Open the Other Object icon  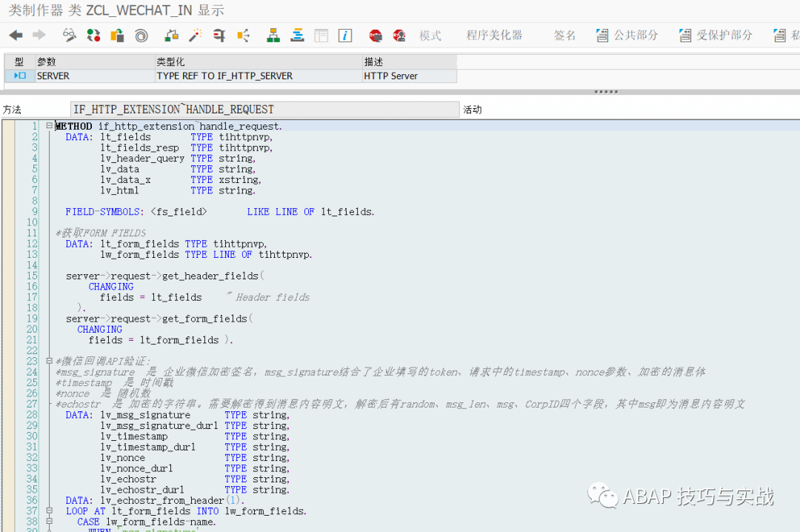pos(117,36)
